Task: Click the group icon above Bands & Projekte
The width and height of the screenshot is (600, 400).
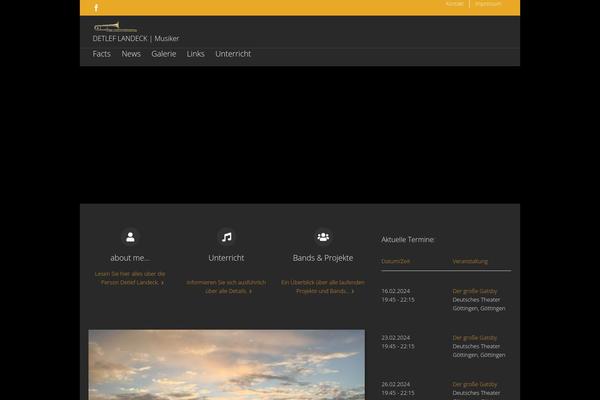Action: coord(323,237)
